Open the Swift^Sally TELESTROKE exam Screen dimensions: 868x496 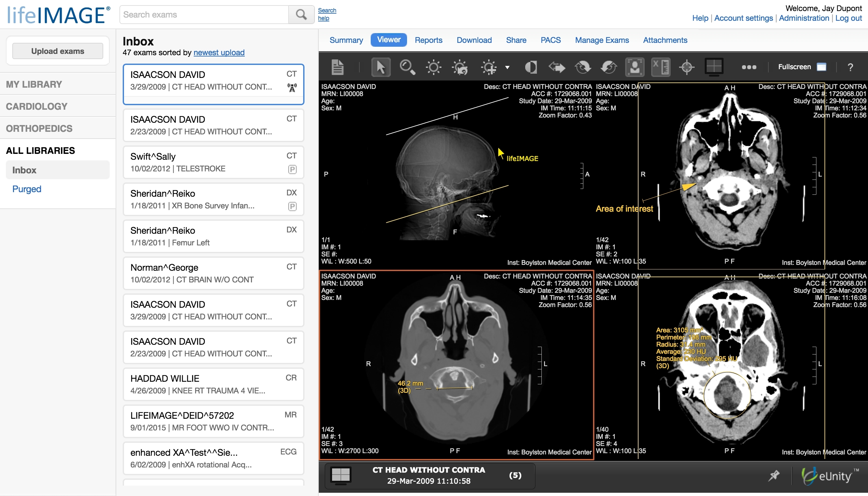tap(213, 163)
